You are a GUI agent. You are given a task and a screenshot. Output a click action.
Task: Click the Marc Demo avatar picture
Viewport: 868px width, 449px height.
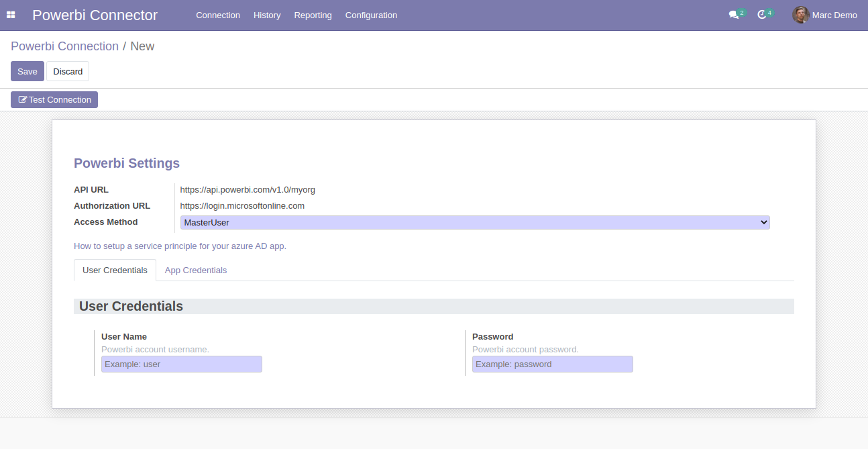[x=800, y=15]
